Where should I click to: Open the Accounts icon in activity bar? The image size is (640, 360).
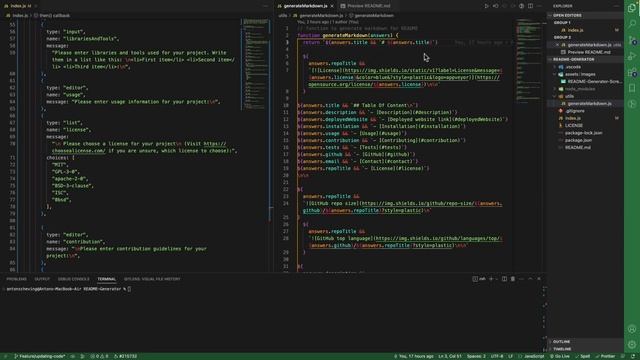pos(632,329)
